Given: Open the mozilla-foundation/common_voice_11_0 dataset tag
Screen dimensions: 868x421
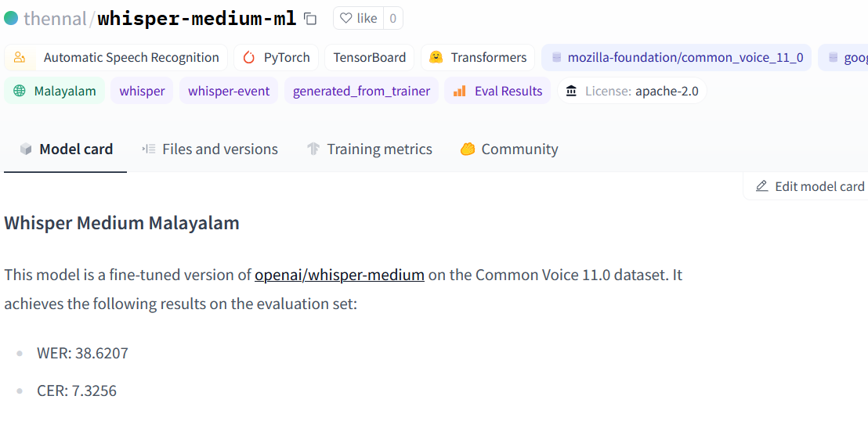Looking at the screenshot, I should (676, 57).
